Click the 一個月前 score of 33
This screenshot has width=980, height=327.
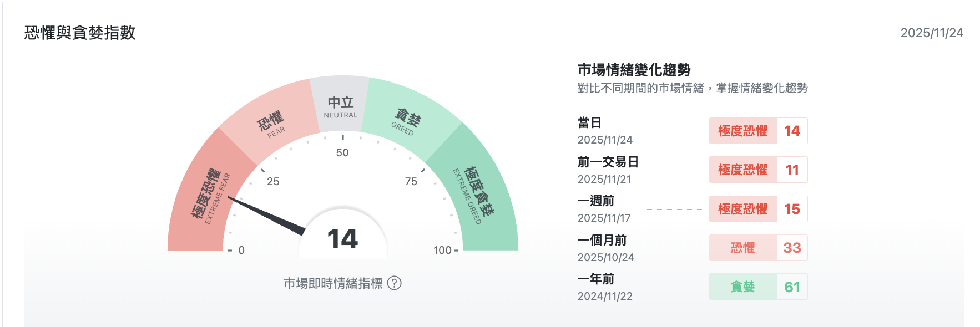tap(792, 248)
